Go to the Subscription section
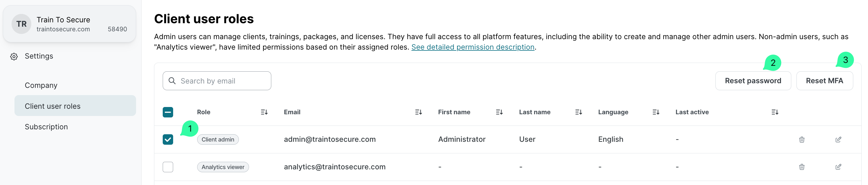This screenshot has width=868, height=185. coord(46,127)
